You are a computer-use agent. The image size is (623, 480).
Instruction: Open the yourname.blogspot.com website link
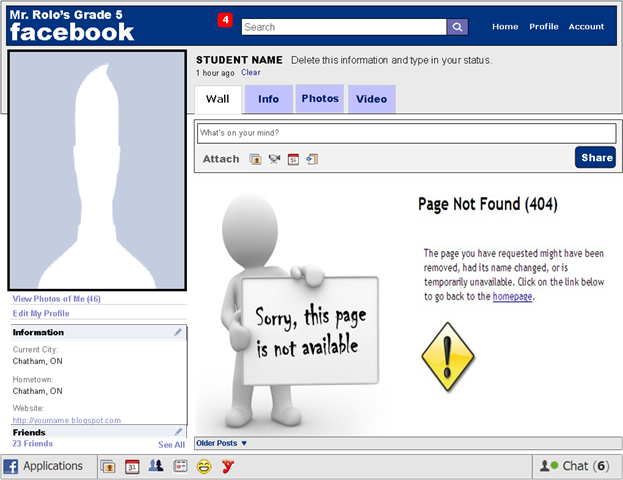(67, 420)
